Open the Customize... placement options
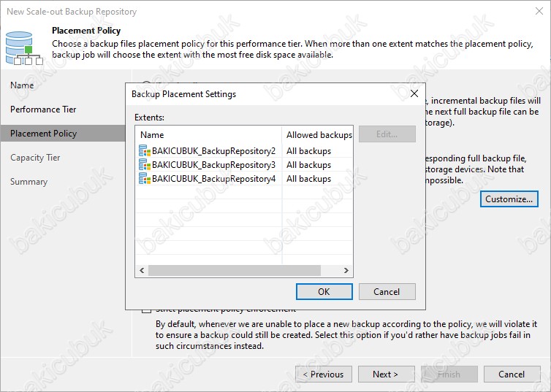551x392 pixels. coord(509,199)
